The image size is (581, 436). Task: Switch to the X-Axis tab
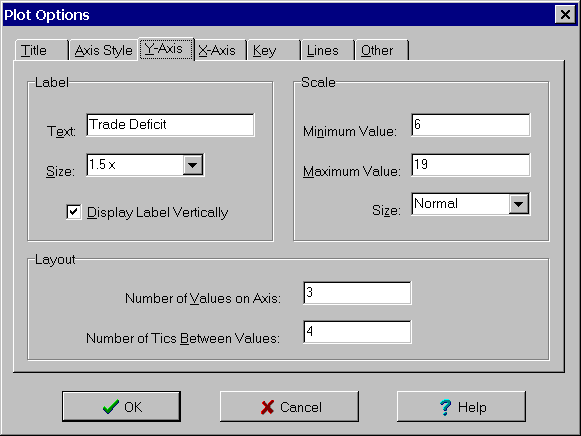coord(220,50)
